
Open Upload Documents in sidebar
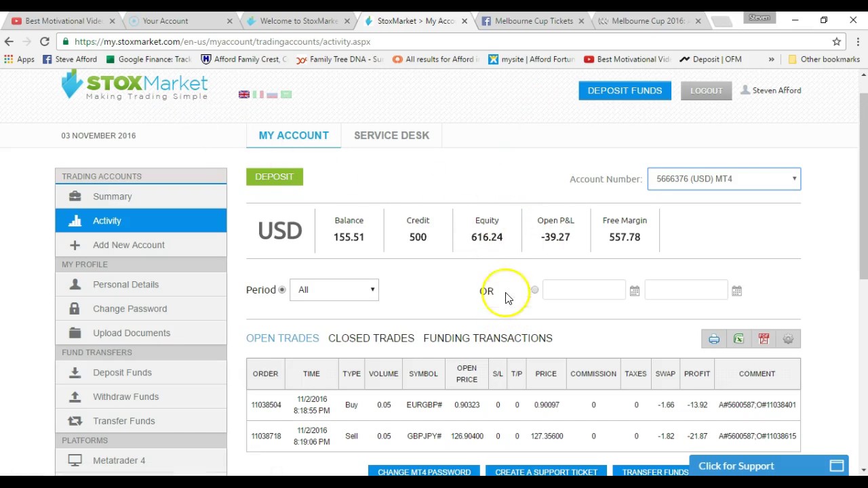pyautogui.click(x=141, y=333)
